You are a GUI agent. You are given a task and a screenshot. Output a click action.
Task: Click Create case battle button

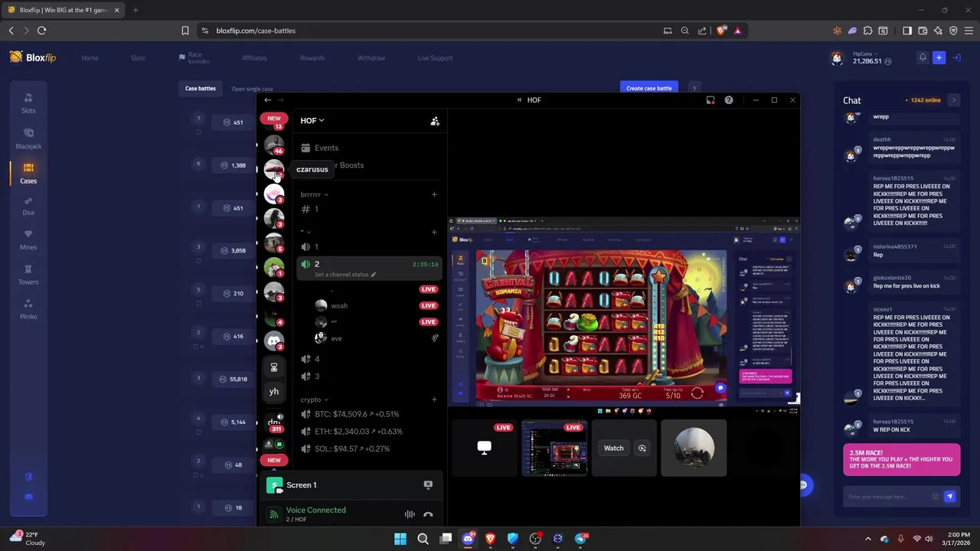[649, 88]
